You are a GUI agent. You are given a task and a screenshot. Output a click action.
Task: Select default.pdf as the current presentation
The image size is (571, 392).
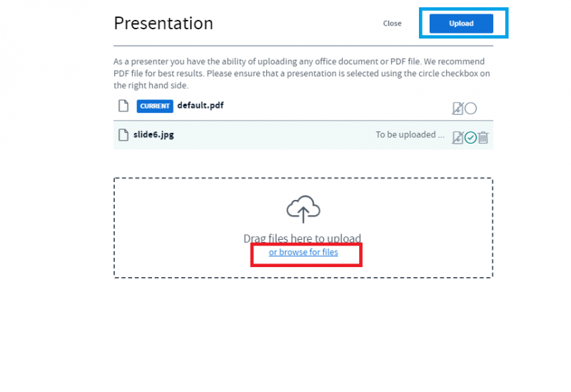tap(470, 109)
